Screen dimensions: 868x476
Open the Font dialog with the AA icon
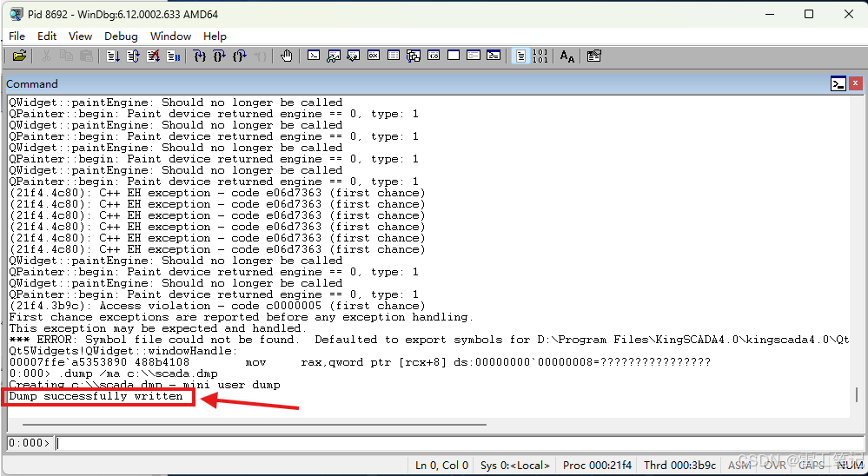point(567,56)
